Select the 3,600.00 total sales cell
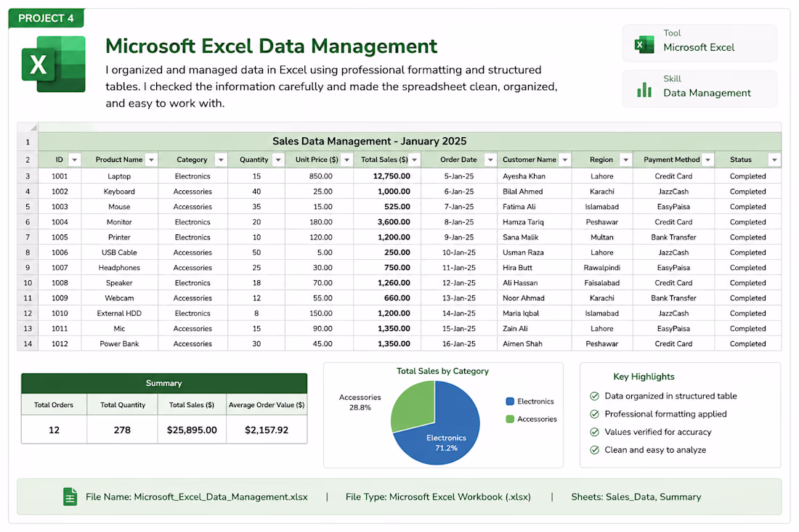 386,222
